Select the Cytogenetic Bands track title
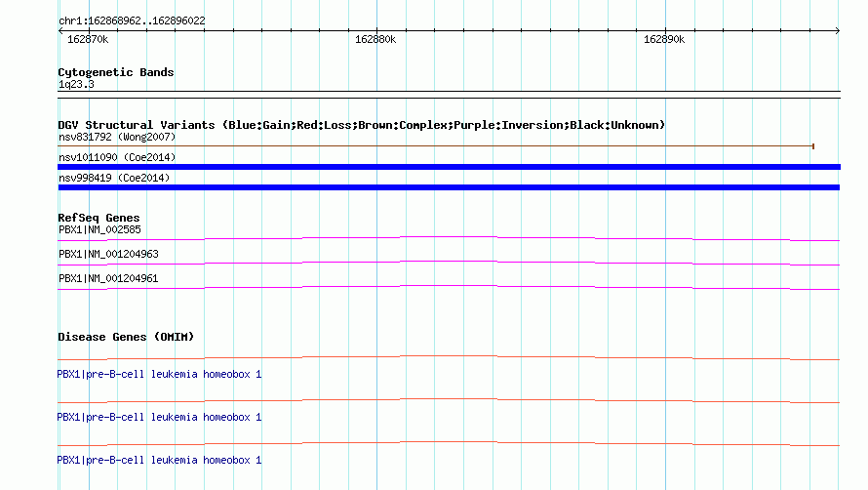The image size is (868, 490). 116,72
